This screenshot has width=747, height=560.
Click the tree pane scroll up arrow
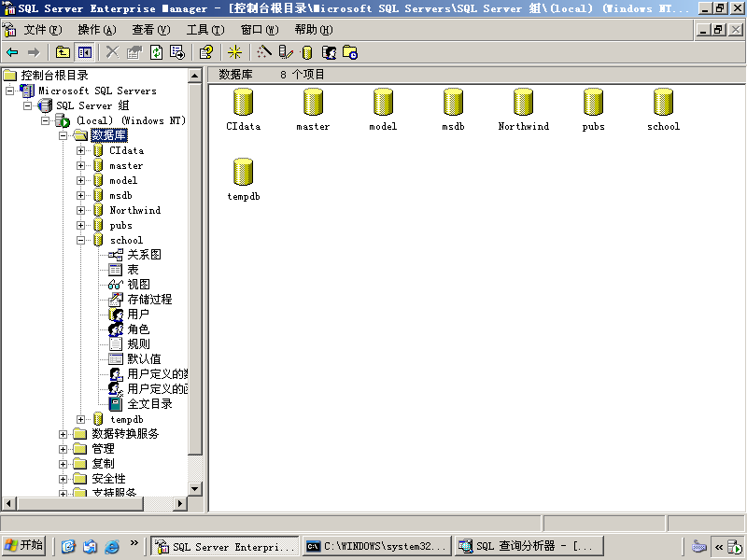[195, 76]
